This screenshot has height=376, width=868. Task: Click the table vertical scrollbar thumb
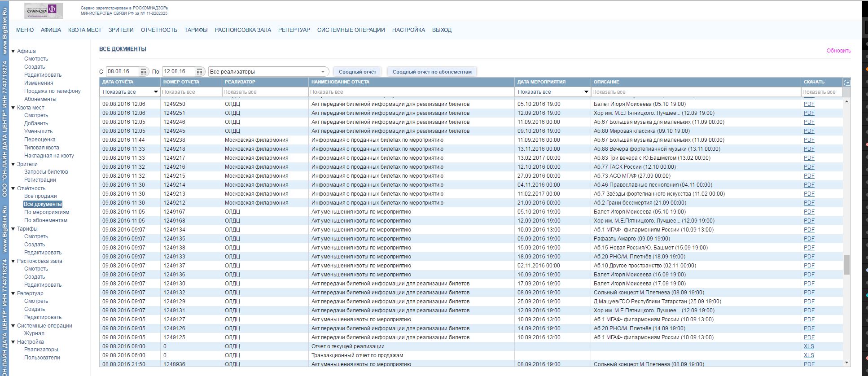[846, 264]
